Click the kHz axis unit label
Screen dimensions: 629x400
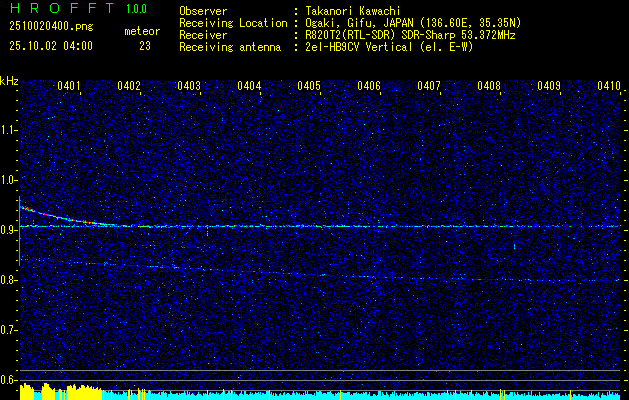pyautogui.click(x=9, y=81)
